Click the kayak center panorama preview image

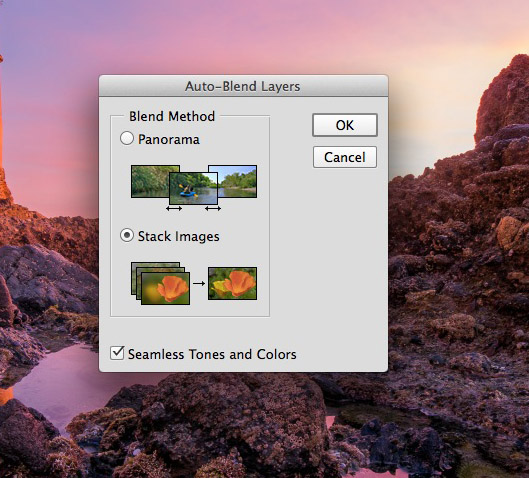194,188
